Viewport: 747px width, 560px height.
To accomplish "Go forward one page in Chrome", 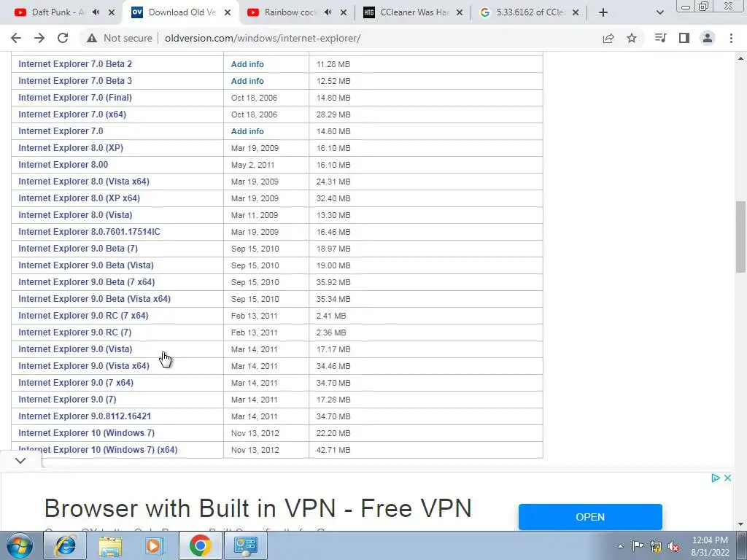I will pyautogui.click(x=39, y=38).
